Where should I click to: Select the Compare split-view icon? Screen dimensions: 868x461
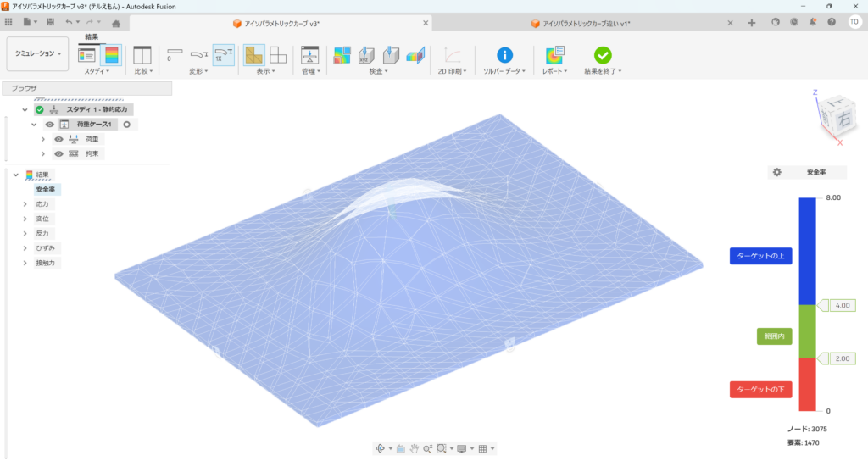pos(142,55)
